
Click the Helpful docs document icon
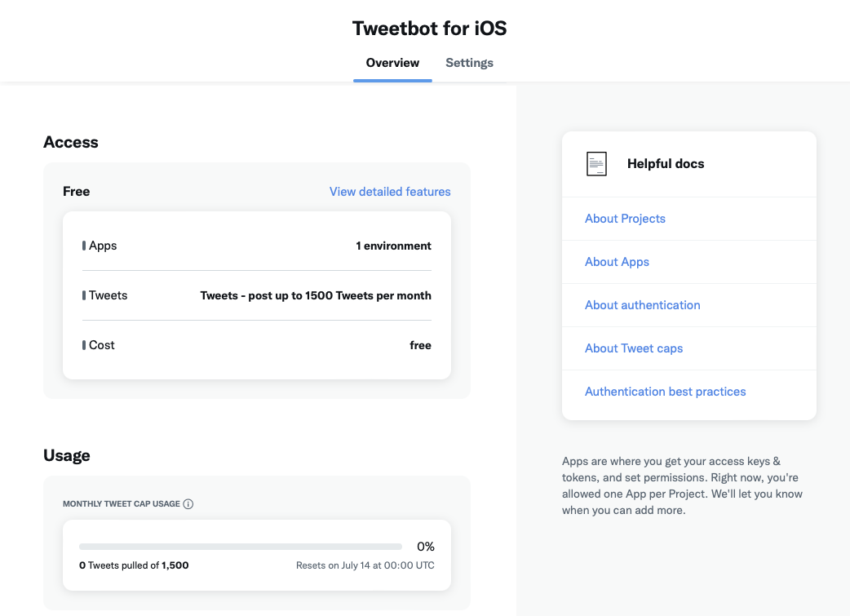click(x=597, y=164)
